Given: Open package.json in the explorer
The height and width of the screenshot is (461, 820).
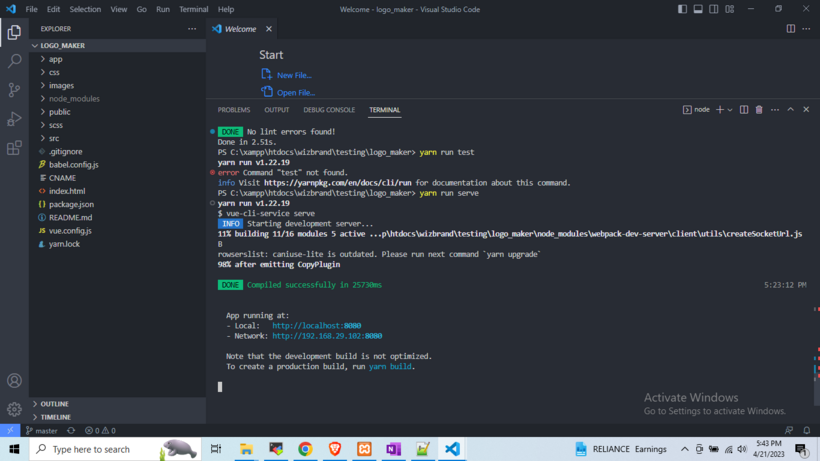Looking at the screenshot, I should click(71, 204).
